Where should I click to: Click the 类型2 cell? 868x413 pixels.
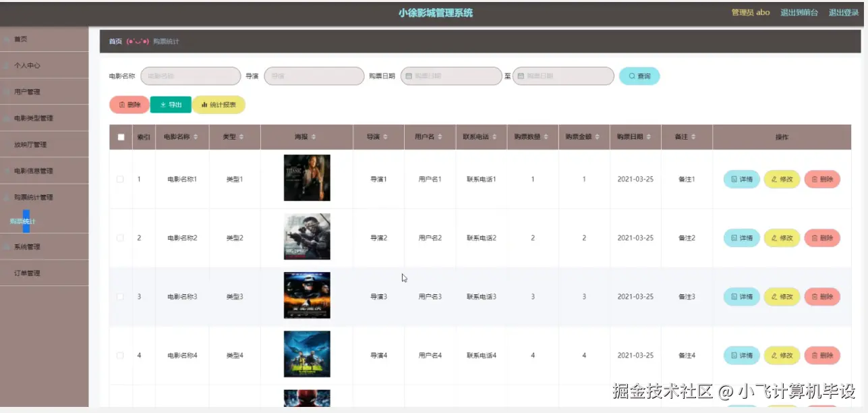[234, 238]
